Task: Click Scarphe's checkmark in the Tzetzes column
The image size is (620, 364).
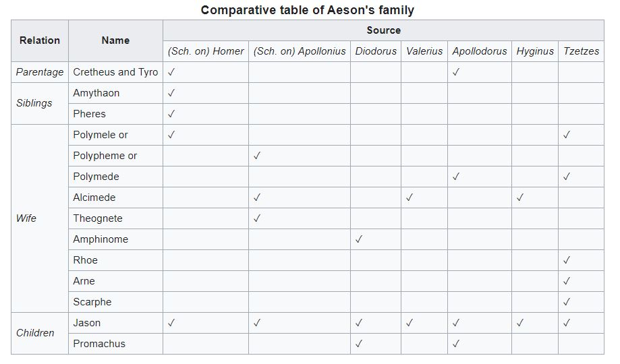Action: tap(567, 302)
